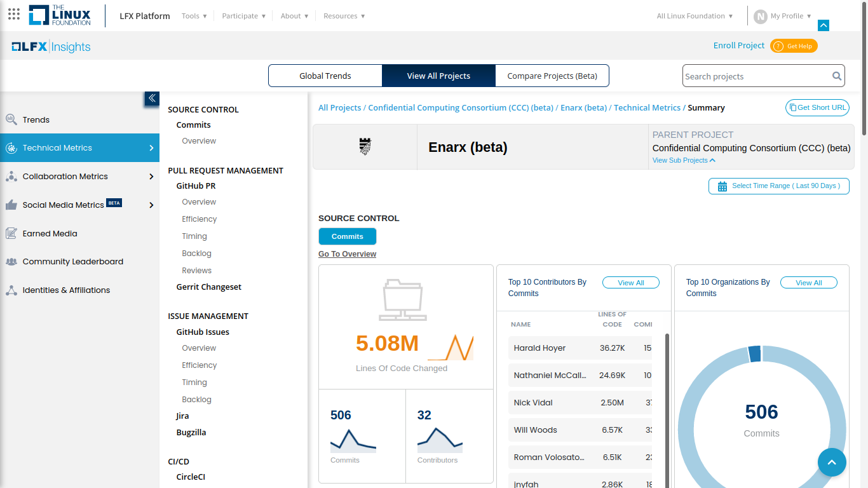Click the Get Help question icon
This screenshot has width=868, height=488.
coord(778,46)
